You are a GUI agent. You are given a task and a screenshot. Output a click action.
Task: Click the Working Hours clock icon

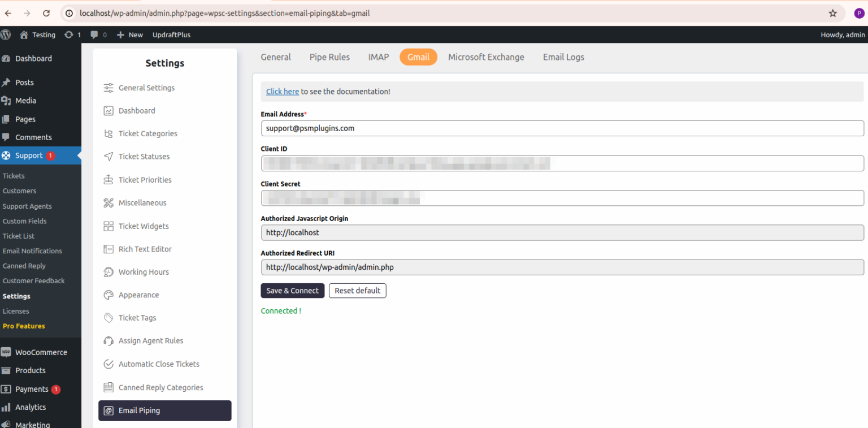tap(108, 272)
